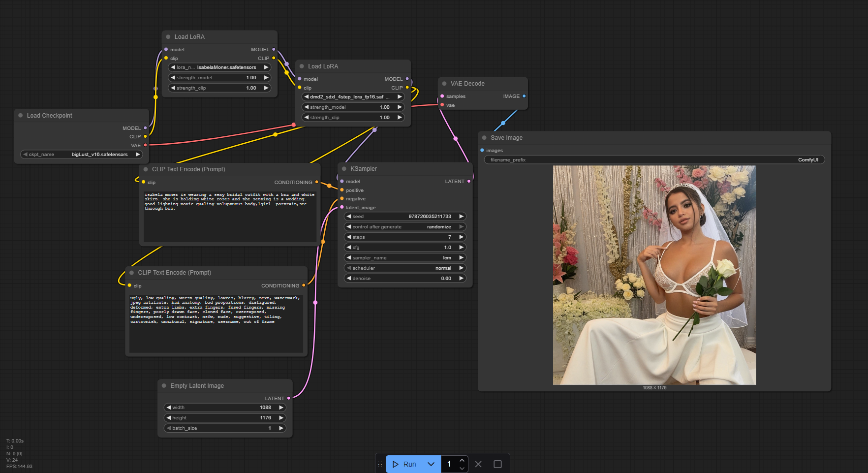Collapse the negative CLIP Text Encode node dot

coord(132,273)
